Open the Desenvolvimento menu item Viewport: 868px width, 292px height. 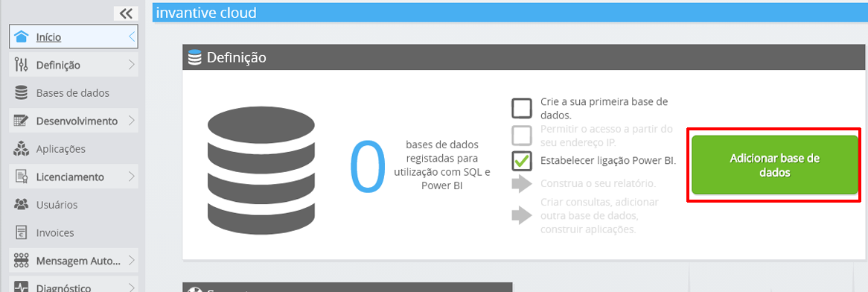click(x=74, y=120)
